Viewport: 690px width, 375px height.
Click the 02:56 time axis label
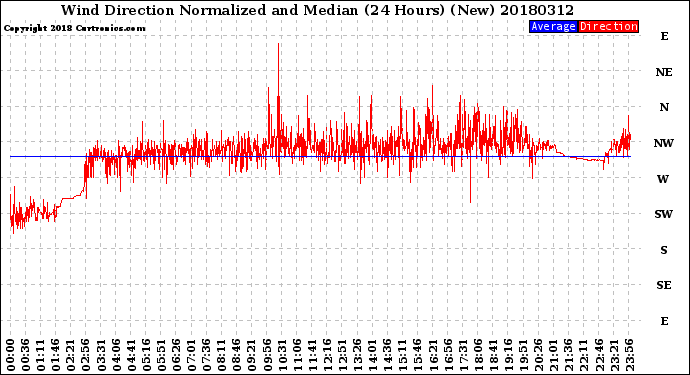[x=86, y=355]
